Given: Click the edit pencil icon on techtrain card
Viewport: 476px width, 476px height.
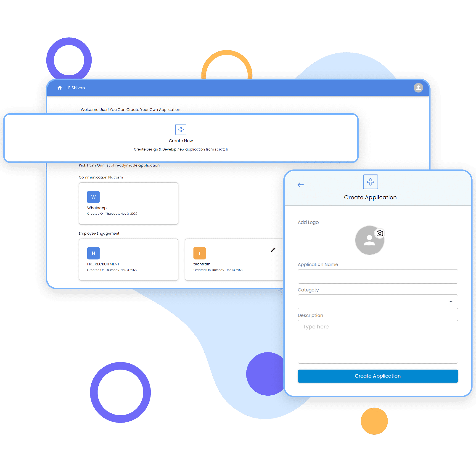Looking at the screenshot, I should click(x=274, y=249).
